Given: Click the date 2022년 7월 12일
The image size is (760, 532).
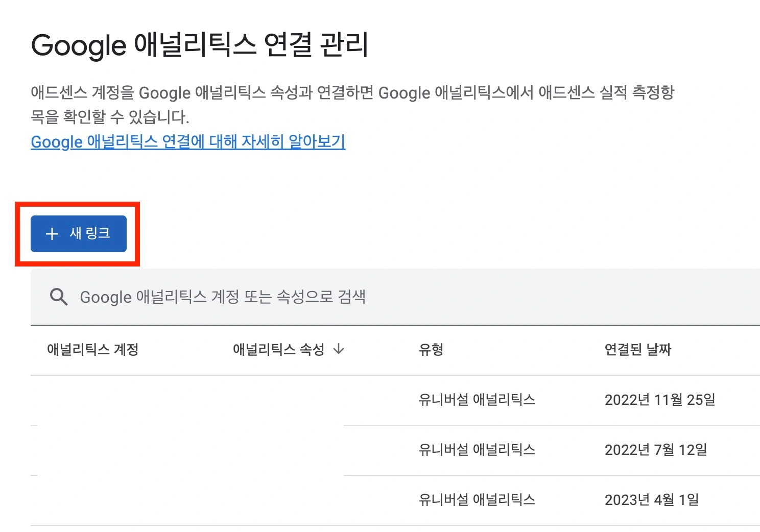Looking at the screenshot, I should point(656,450).
